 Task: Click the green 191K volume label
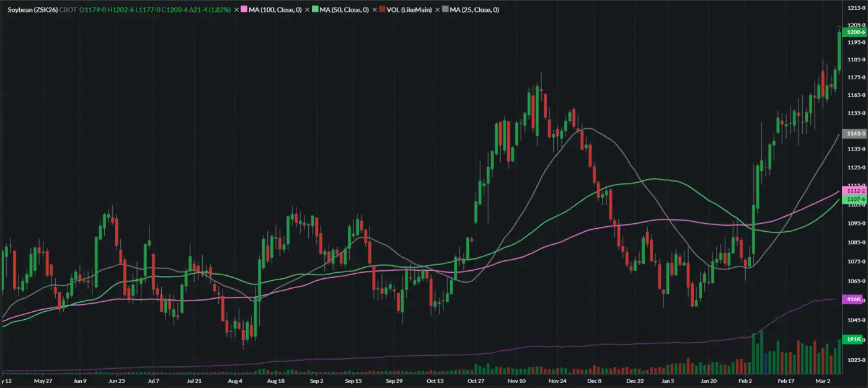click(x=854, y=340)
